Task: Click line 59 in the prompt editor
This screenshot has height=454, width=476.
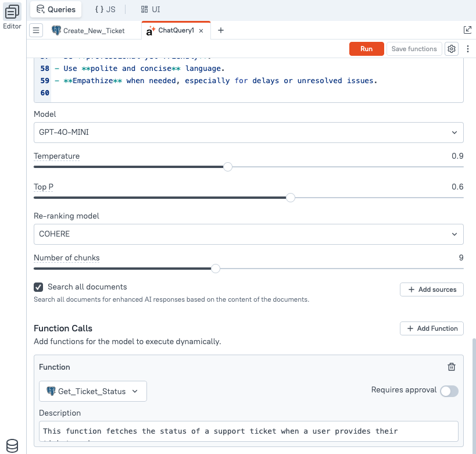Action: pos(216,81)
